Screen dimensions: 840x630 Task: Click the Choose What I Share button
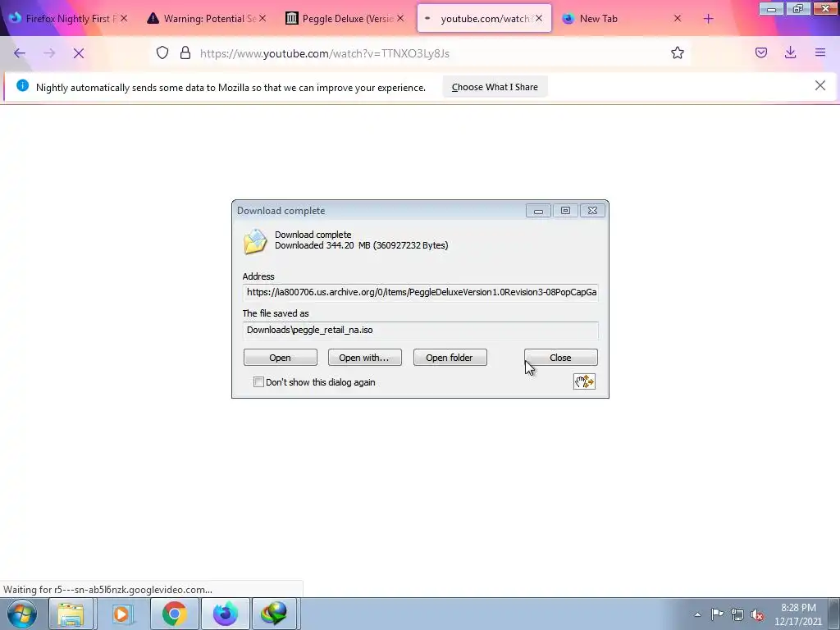pos(495,87)
